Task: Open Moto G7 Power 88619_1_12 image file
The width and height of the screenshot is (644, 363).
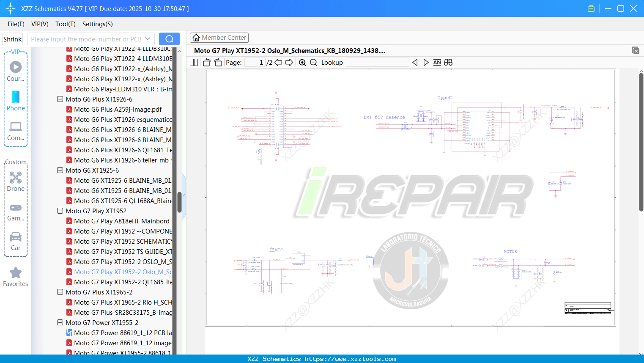Action: point(123,343)
